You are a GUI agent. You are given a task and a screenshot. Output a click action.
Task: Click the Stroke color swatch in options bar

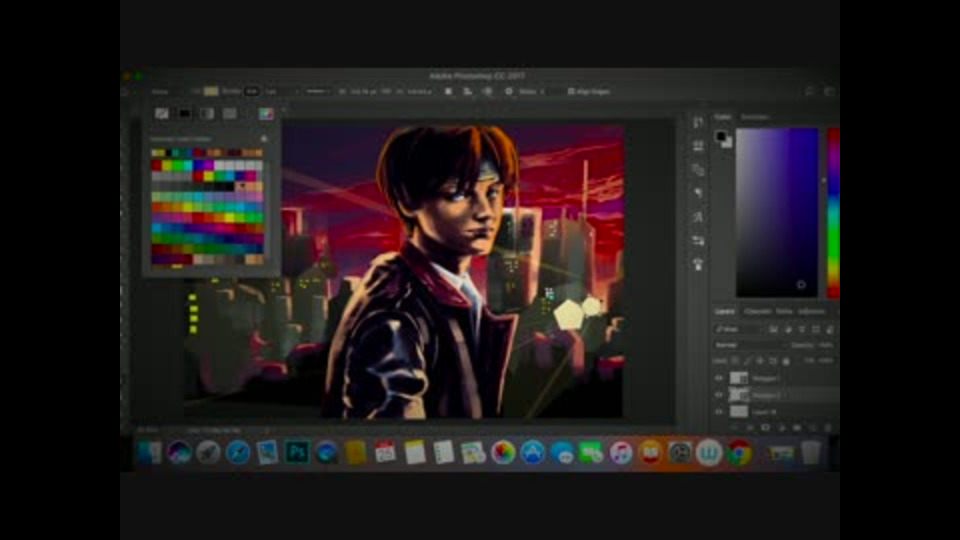click(x=252, y=91)
